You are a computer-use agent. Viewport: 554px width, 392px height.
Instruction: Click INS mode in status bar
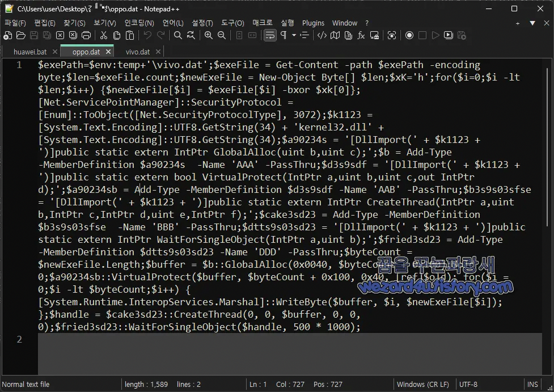532,385
